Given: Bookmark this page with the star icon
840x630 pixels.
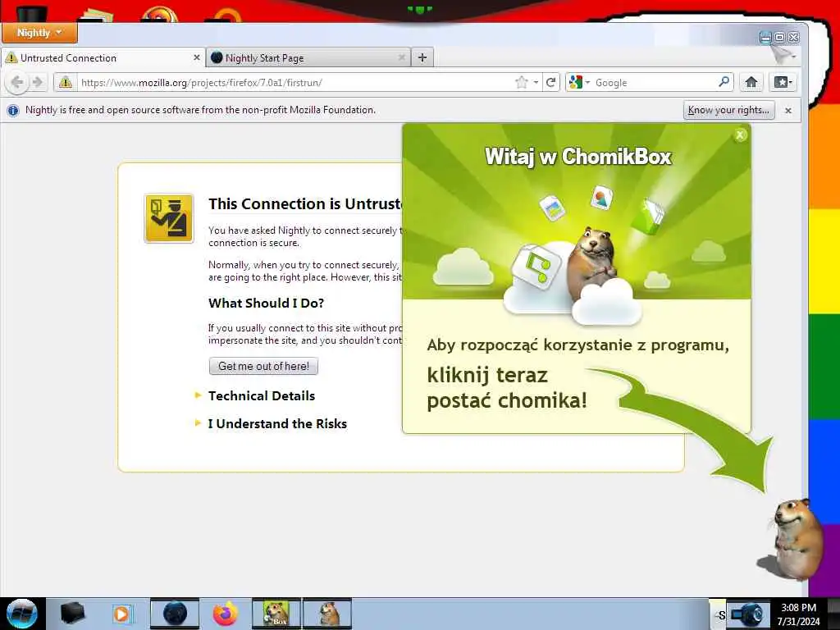Looking at the screenshot, I should click(x=521, y=83).
